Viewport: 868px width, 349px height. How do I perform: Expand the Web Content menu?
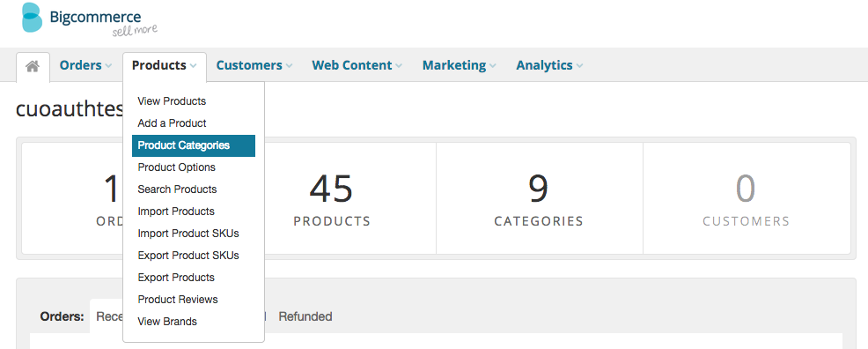point(357,65)
